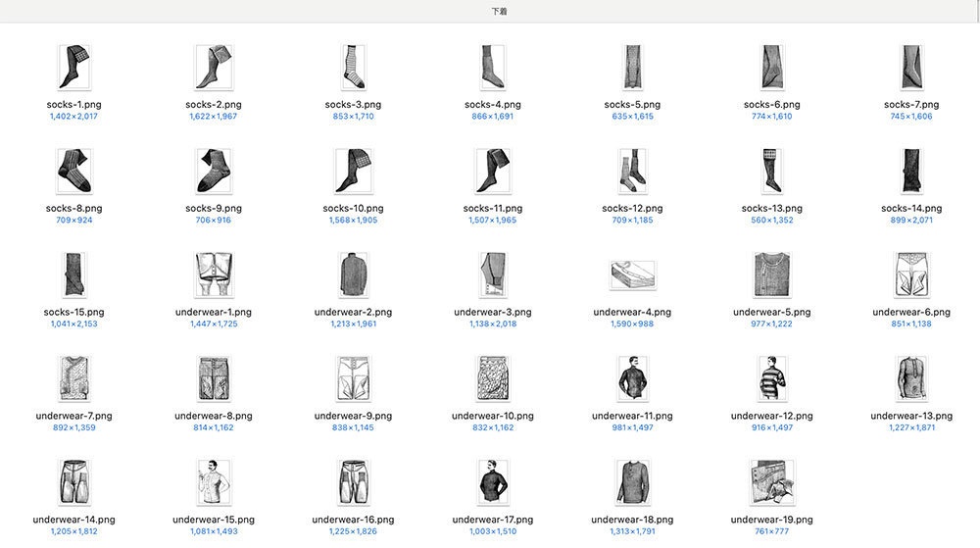
Task: Click the file name label underwear-4.png
Action: click(632, 312)
